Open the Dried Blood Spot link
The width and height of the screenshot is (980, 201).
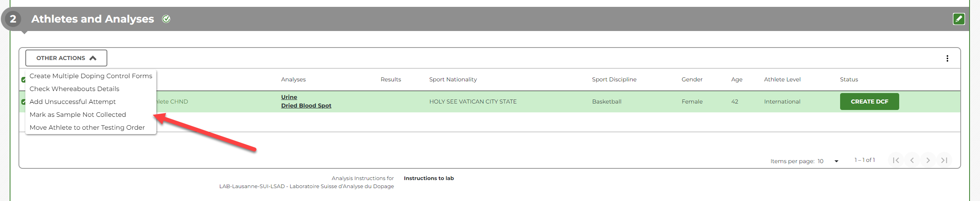306,106
